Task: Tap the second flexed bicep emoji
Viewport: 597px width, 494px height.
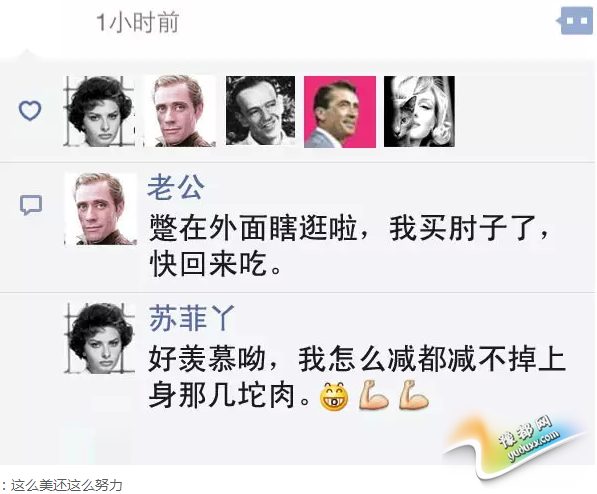Action: pyautogui.click(x=414, y=395)
